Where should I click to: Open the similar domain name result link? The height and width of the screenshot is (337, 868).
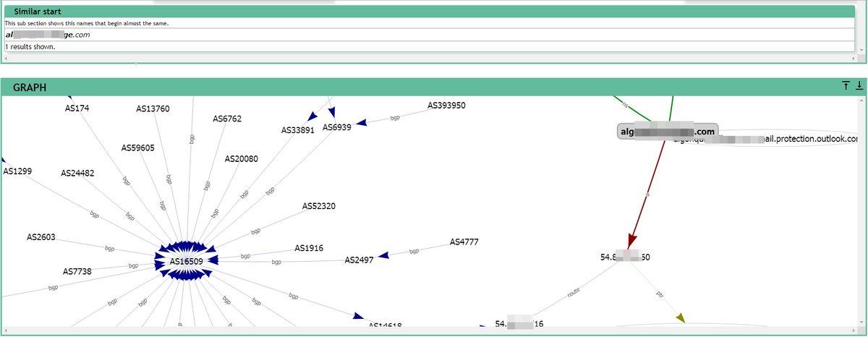[x=48, y=34]
